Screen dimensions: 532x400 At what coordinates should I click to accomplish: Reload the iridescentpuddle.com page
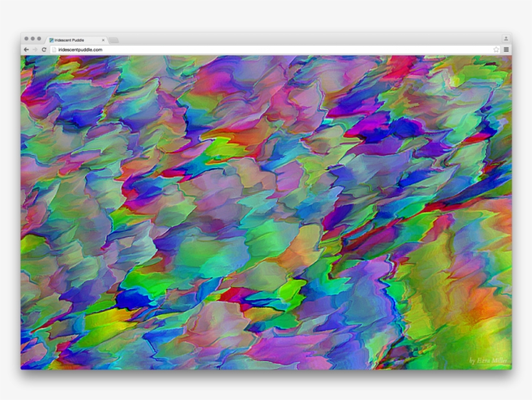click(x=44, y=49)
